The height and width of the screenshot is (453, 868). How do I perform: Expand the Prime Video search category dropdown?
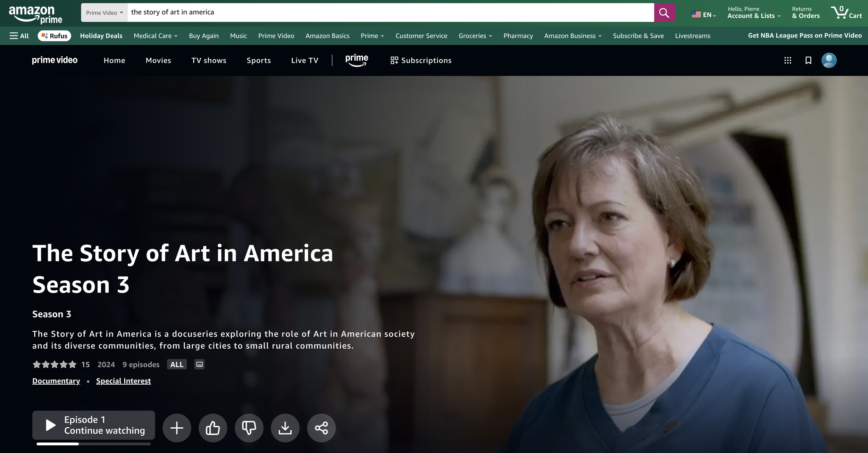point(104,13)
